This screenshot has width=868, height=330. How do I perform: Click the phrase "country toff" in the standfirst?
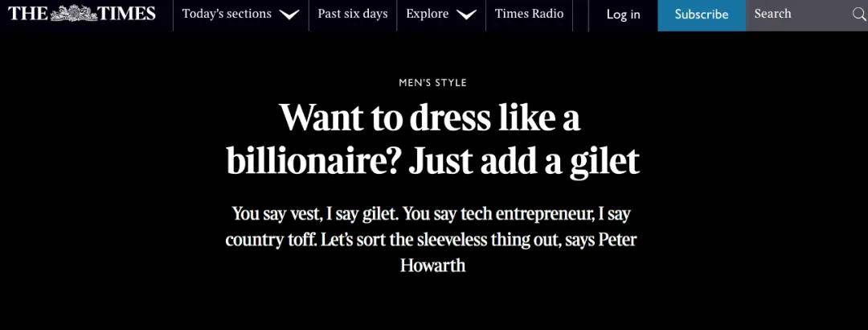click(269, 240)
